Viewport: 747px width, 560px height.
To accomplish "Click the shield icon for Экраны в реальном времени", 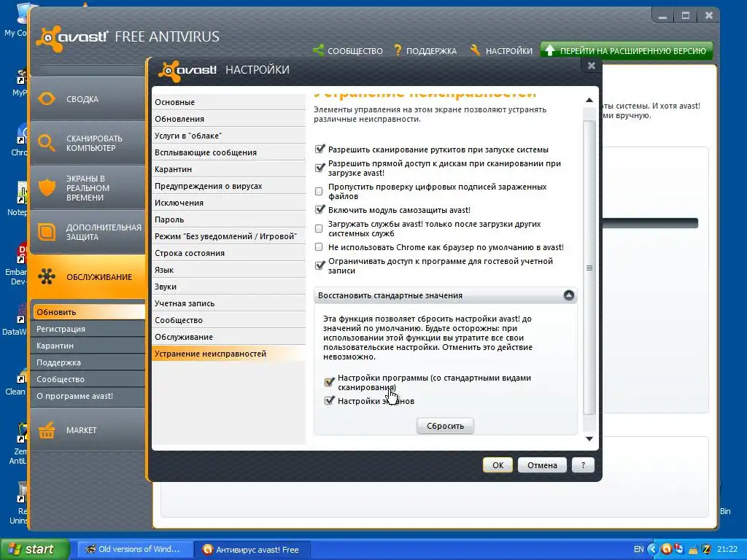I will [x=47, y=187].
